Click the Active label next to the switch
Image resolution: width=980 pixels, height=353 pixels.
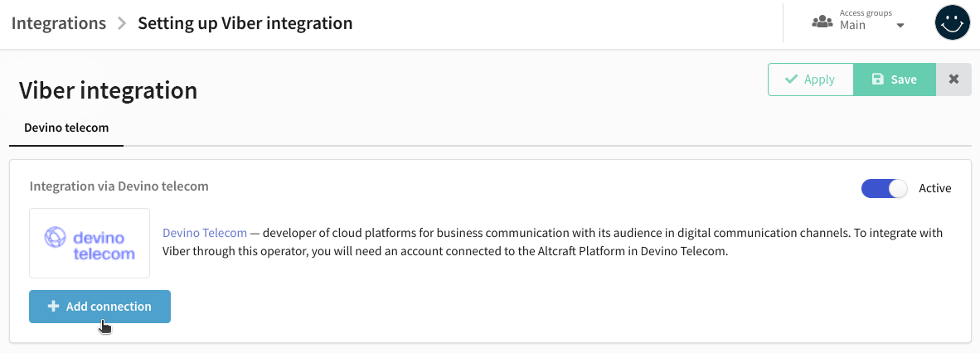point(935,188)
